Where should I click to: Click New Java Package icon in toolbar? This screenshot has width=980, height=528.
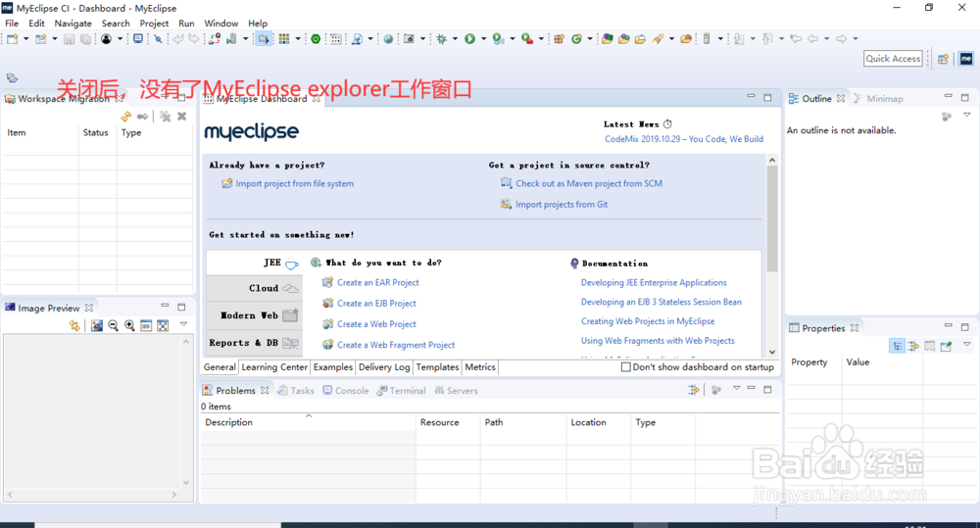(559, 39)
